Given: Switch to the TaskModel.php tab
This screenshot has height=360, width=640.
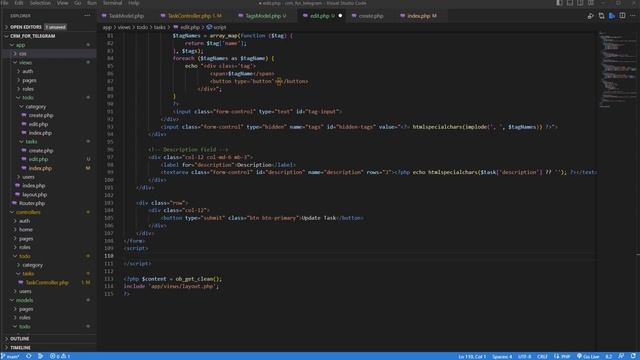Looking at the screenshot, I should coord(126,16).
